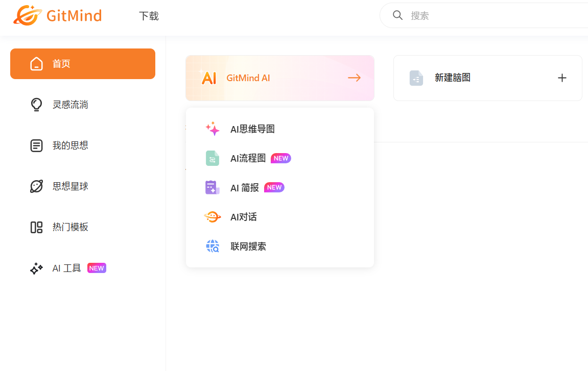This screenshot has height=371, width=588.
Task: Select the 首页 home sidebar item
Action: coord(82,64)
